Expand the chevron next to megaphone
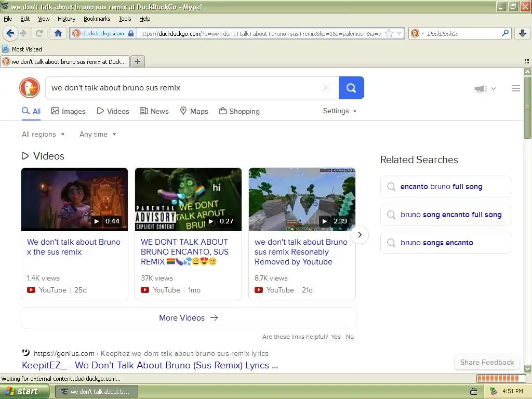The height and width of the screenshot is (399, 532). tap(494, 88)
